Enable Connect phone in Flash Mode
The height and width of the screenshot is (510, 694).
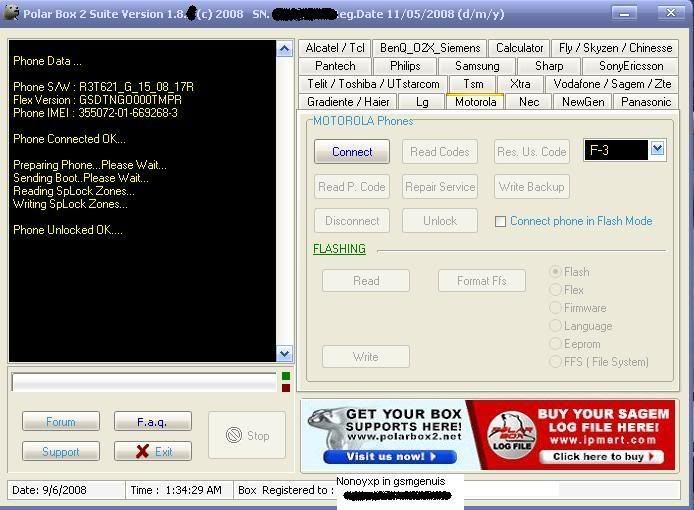point(500,221)
